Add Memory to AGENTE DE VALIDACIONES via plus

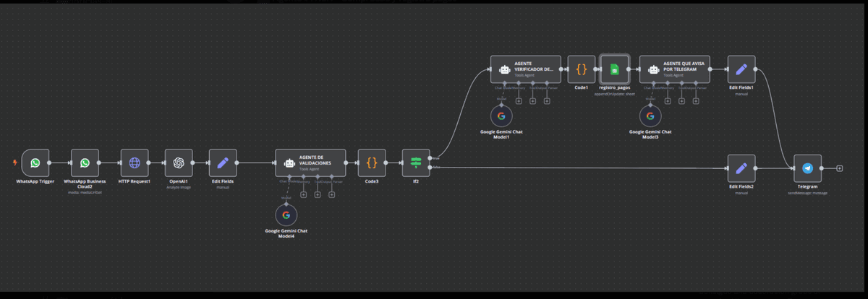(304, 194)
